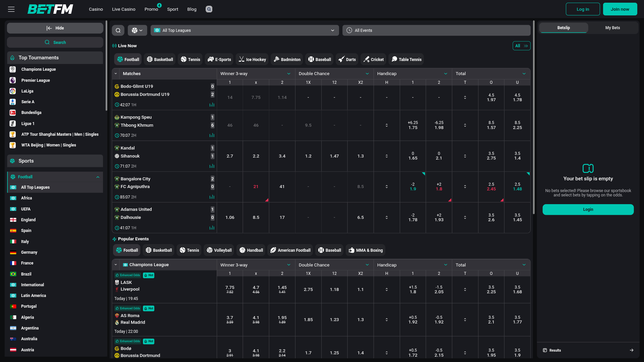Open the sport type selector dropdown
644x362 pixels.
coord(138,31)
